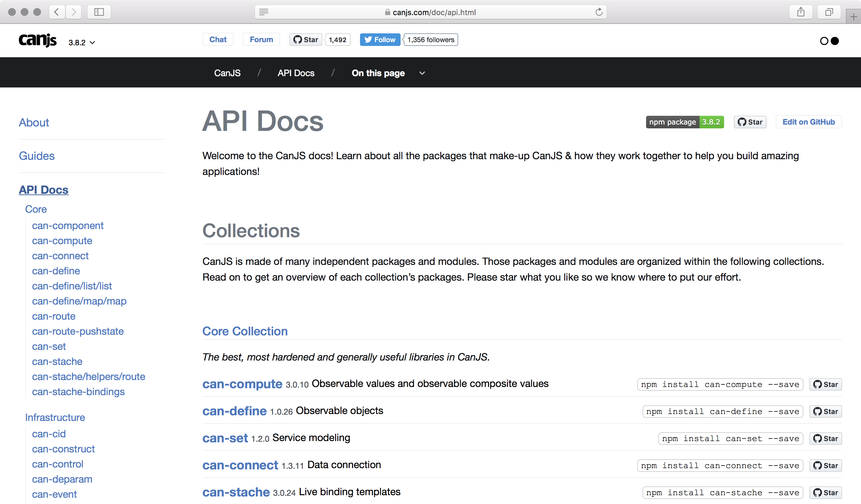Open can-connect in sidebar
The image size is (861, 504).
[60, 256]
